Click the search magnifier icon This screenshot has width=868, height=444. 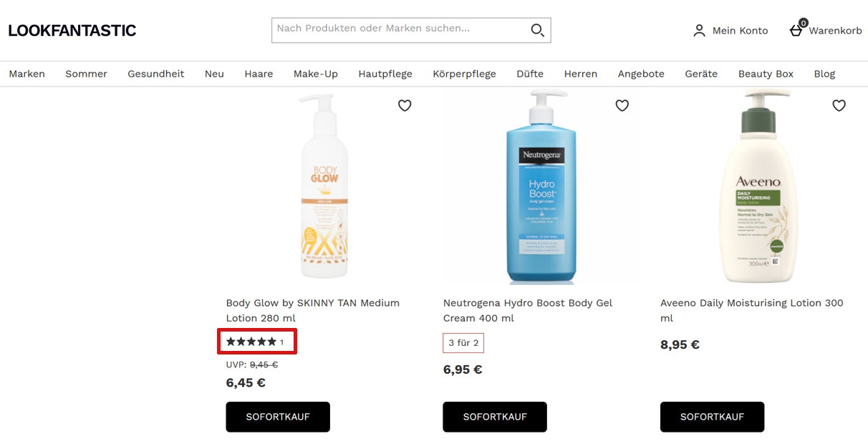[536, 30]
